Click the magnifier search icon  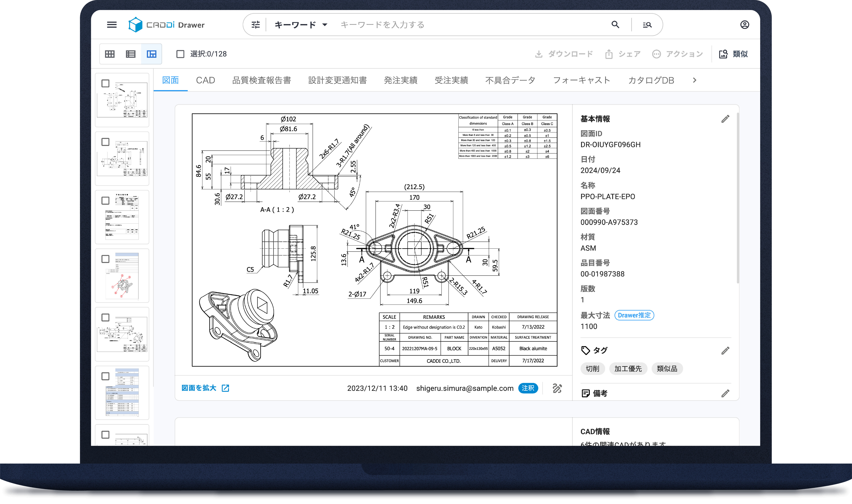click(615, 25)
